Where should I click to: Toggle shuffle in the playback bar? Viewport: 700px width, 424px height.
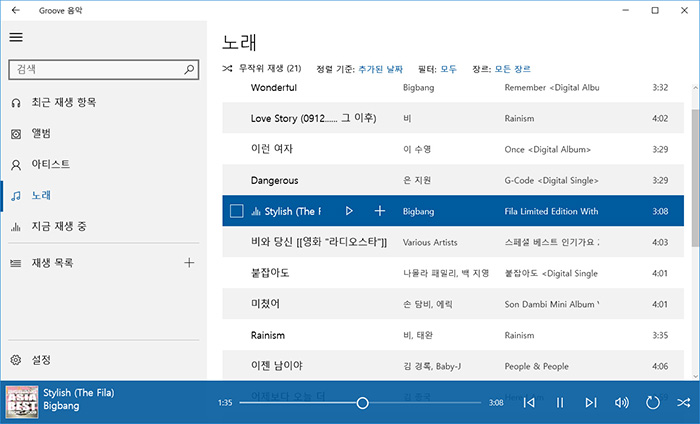[x=683, y=403]
